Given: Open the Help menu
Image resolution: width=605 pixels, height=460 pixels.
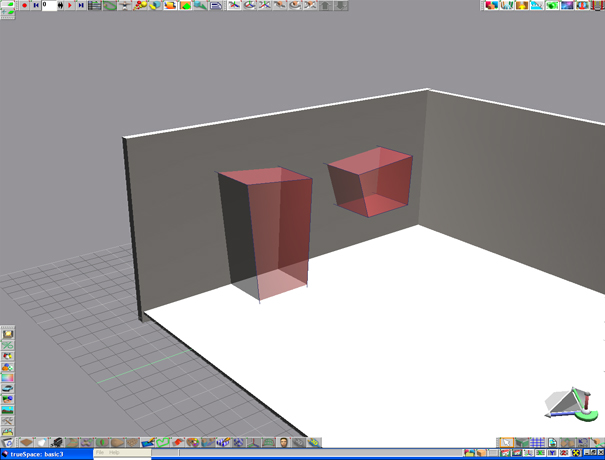Looking at the screenshot, I should 114,453.
